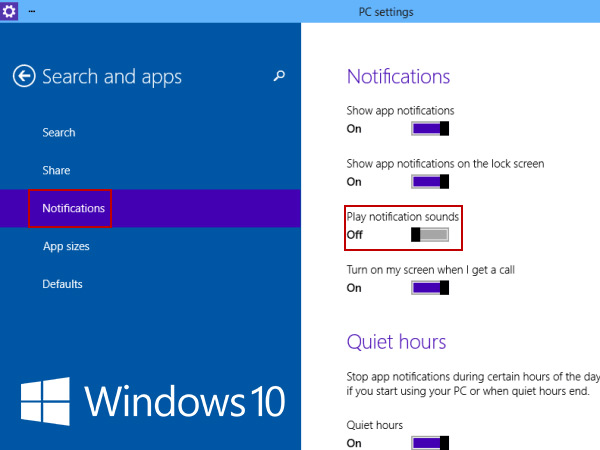Click the back arrow beside Search and apps
Viewport: 600px width, 450px height.
pos(24,76)
